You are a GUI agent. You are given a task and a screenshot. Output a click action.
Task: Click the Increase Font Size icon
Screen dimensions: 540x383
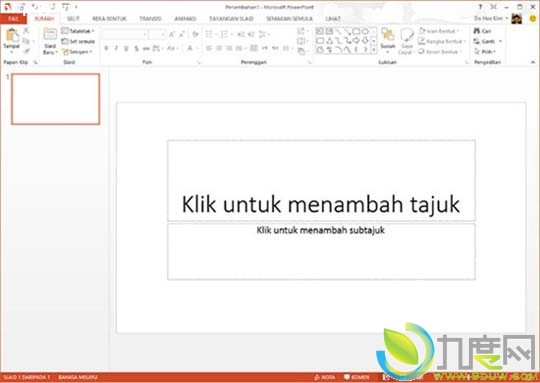[x=172, y=34]
